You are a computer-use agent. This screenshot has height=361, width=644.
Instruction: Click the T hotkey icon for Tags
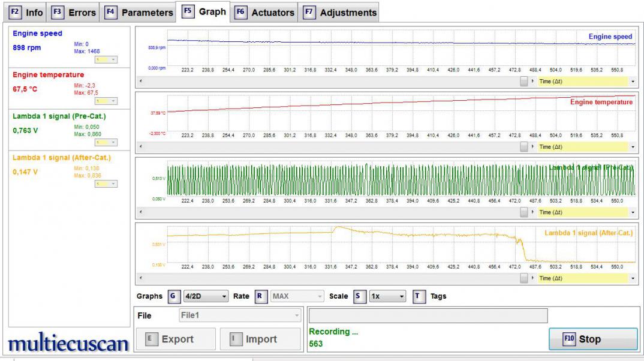click(420, 296)
